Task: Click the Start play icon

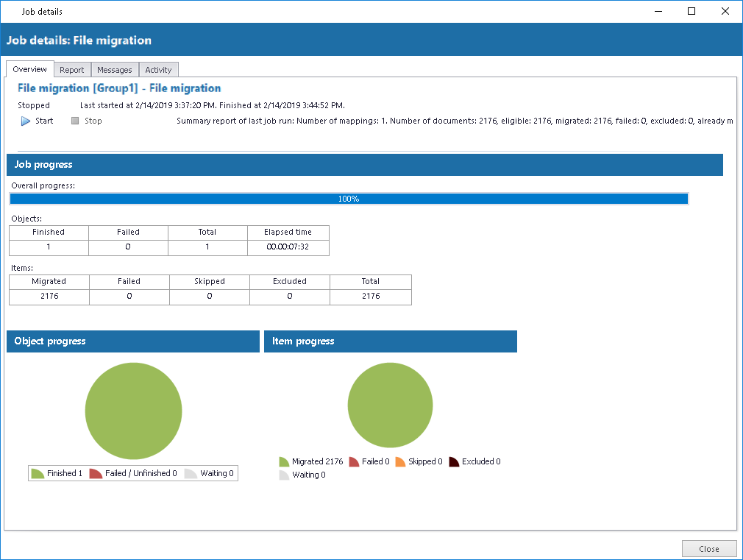Action: 26,121
